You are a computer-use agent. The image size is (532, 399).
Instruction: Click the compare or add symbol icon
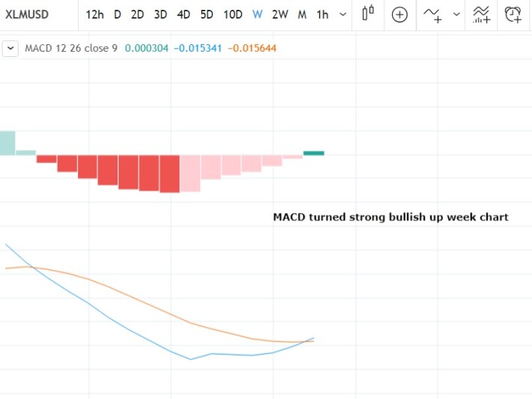pyautogui.click(x=399, y=14)
